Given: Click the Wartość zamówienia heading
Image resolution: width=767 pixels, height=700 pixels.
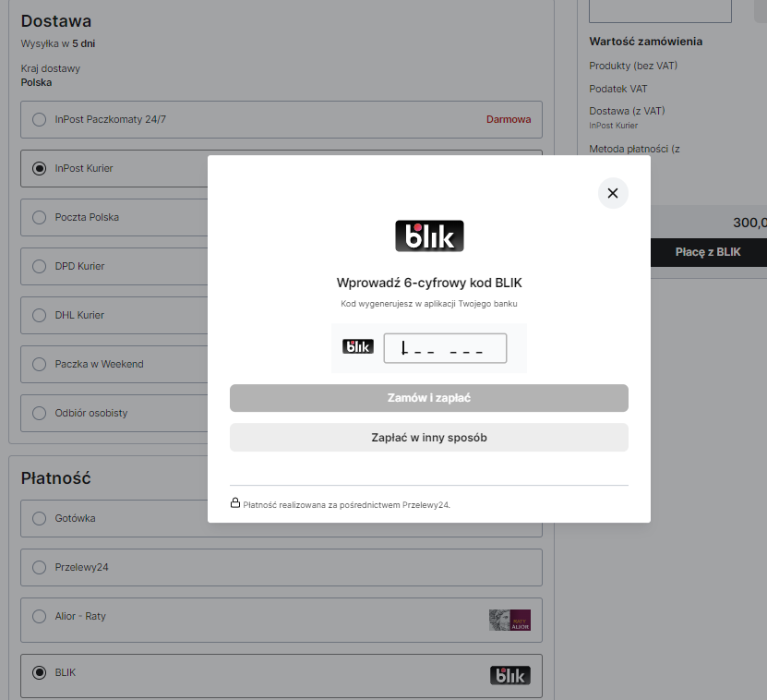Looking at the screenshot, I should pos(646,42).
